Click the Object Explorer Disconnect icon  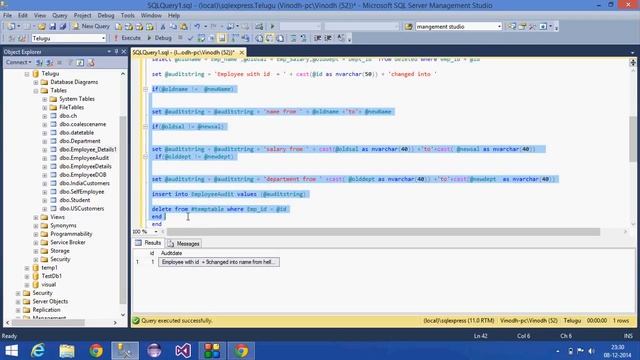pos(49,62)
